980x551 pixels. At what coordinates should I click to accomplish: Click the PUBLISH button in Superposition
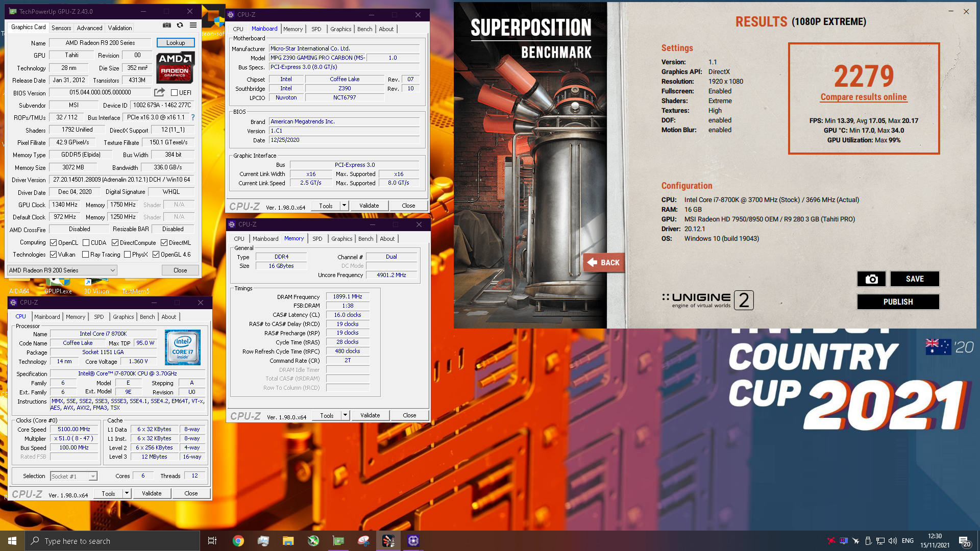[x=898, y=302]
